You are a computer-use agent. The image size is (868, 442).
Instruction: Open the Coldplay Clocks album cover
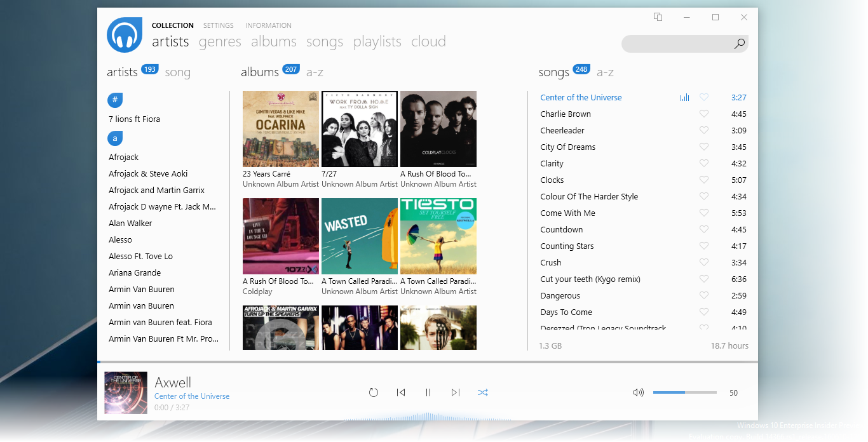pyautogui.click(x=438, y=129)
